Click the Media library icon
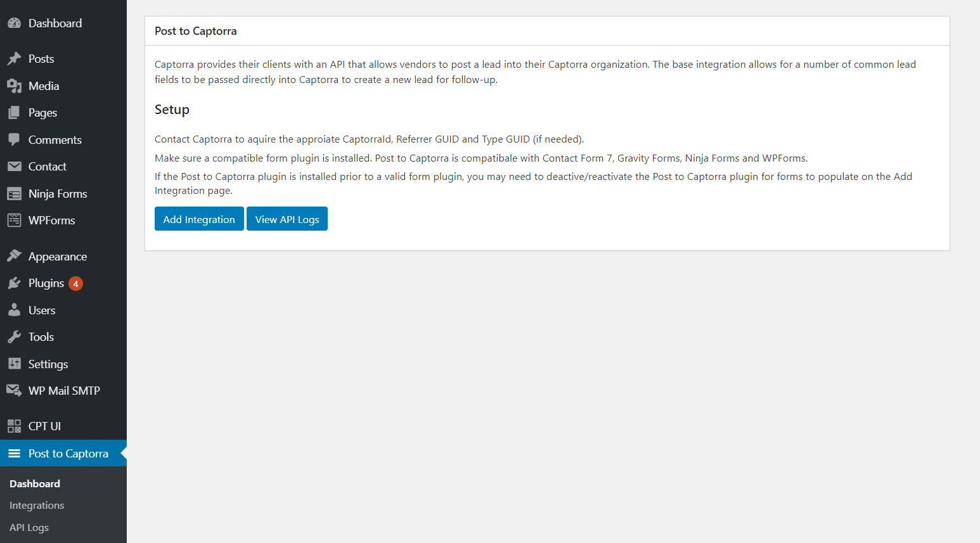 pyautogui.click(x=14, y=86)
